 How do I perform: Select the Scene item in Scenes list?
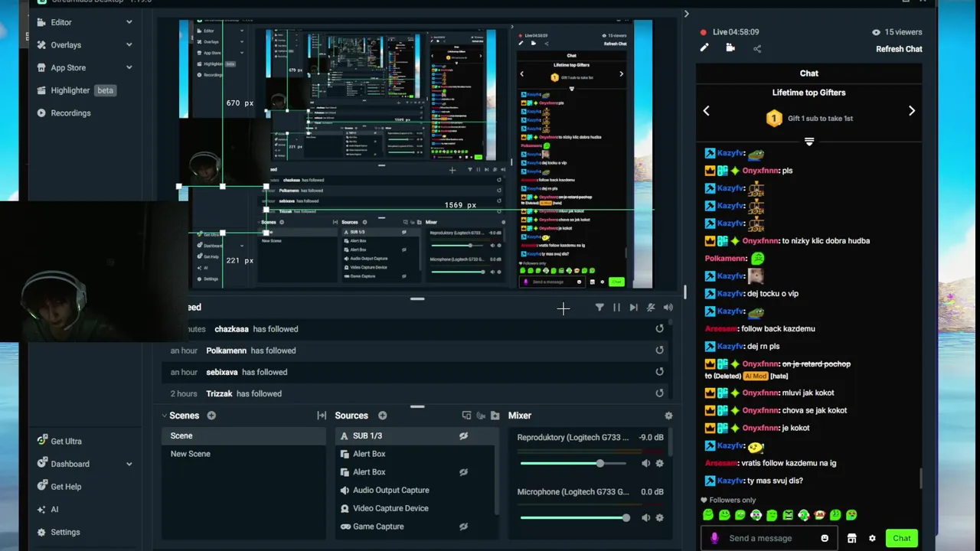243,435
